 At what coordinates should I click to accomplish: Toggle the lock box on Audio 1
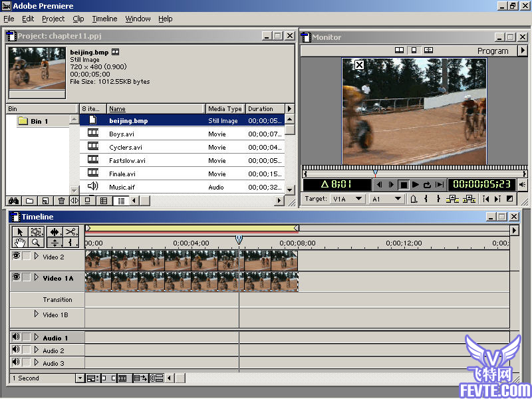click(27, 337)
